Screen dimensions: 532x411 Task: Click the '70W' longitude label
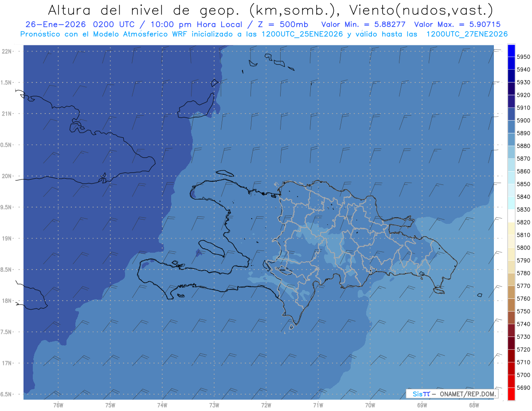[x=370, y=405]
